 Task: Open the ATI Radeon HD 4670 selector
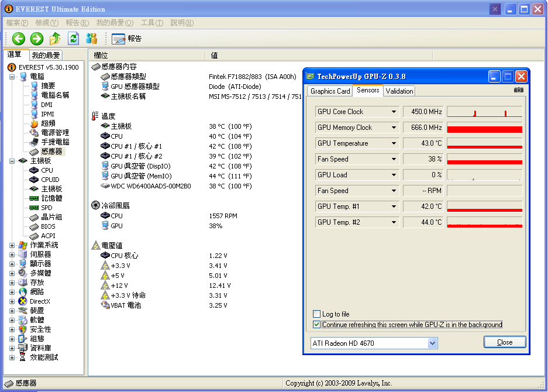click(374, 343)
